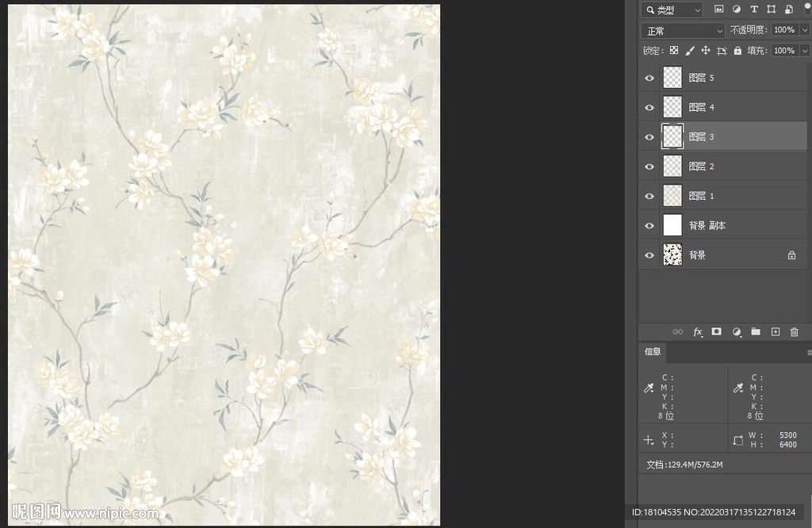The image size is (812, 528).
Task: Select the 信息 panel tab
Action: click(x=653, y=351)
